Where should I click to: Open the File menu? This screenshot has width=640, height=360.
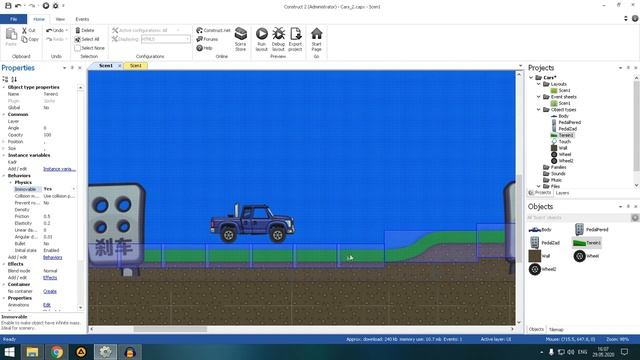[13, 19]
